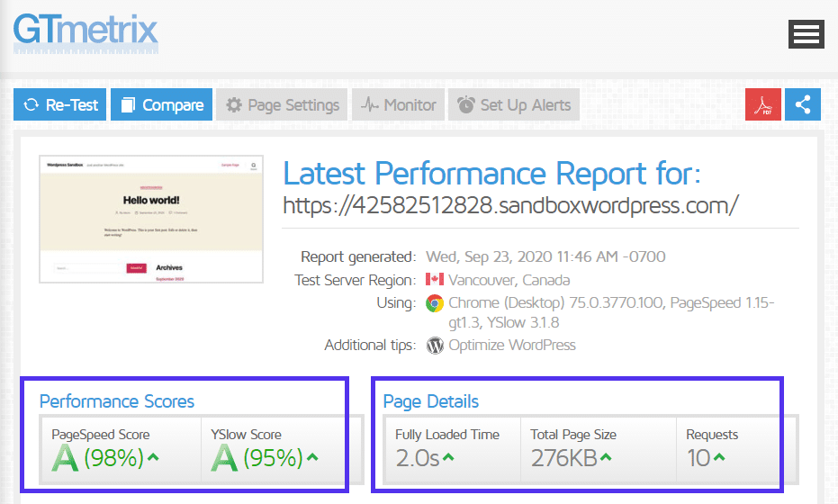Click the WordPress logo icon
Screen dimensions: 838x504
(x=435, y=345)
